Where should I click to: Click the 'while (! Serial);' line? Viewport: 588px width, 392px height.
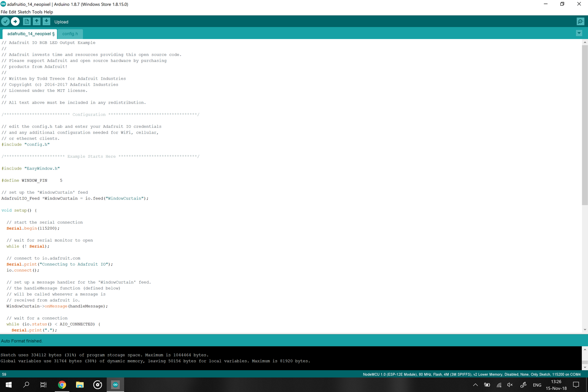point(28,246)
